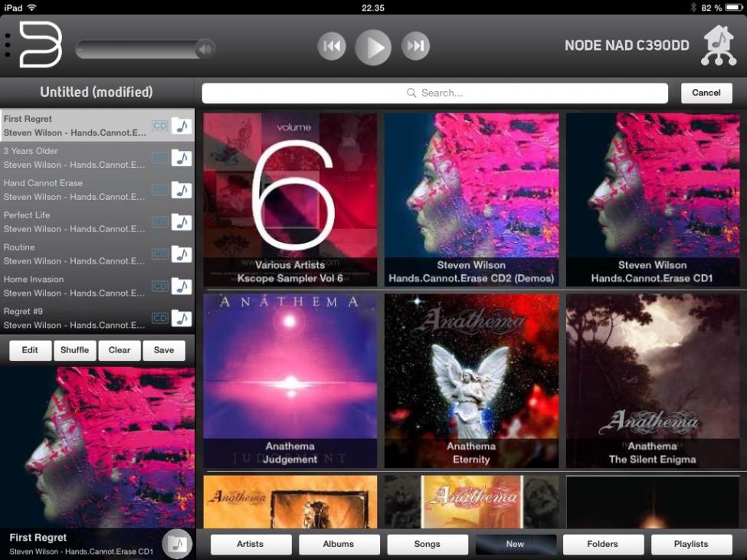The width and height of the screenshot is (747, 560).
Task: Select the Hand Cannot Erase track
Action: tap(97, 190)
